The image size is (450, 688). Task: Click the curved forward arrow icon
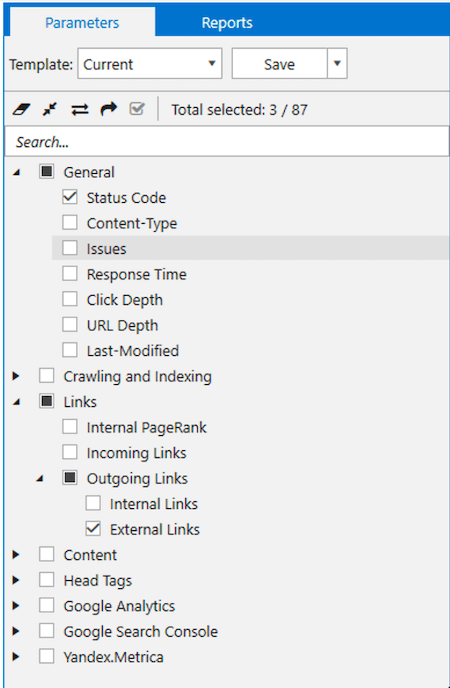(x=108, y=109)
